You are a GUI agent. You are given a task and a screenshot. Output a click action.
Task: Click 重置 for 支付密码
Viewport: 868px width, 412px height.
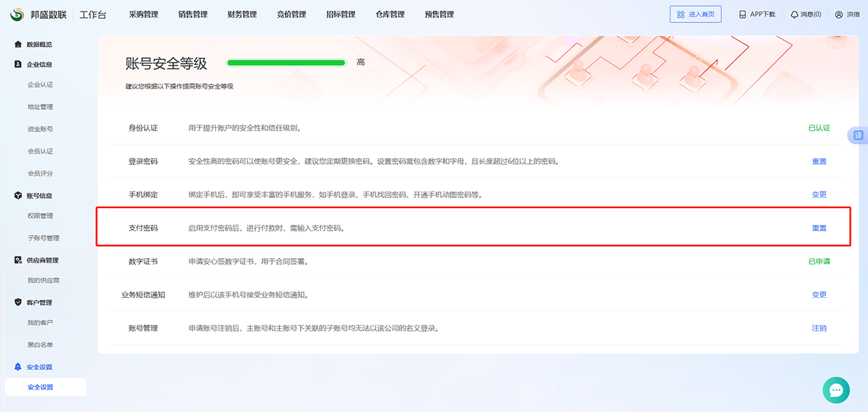click(x=819, y=228)
